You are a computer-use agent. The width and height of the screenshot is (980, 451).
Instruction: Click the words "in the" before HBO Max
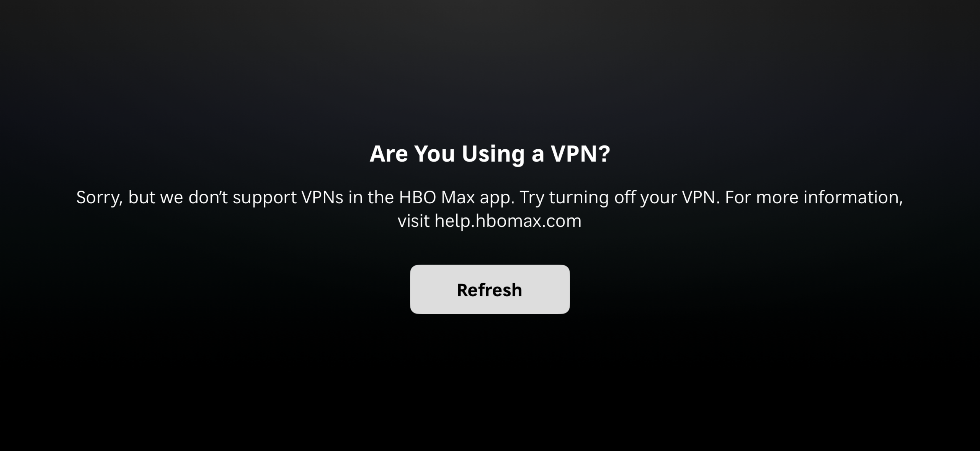(x=371, y=198)
